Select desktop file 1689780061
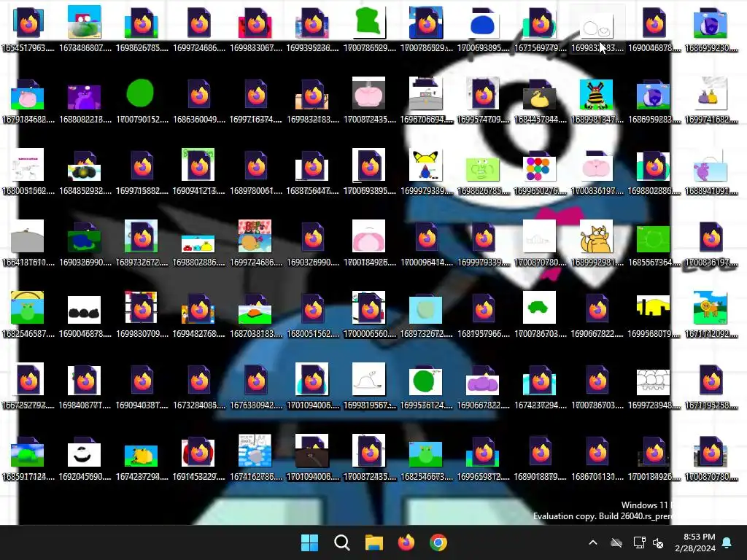Screen dimensions: 747x560 point(256,171)
